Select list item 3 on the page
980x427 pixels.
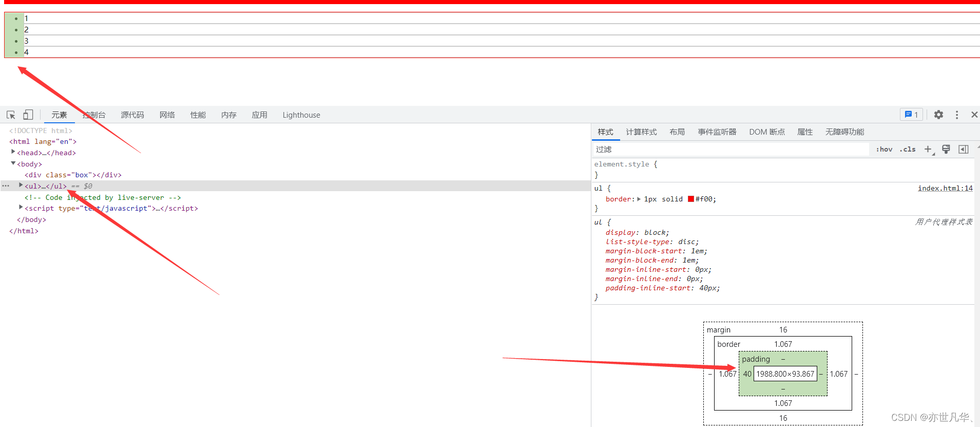click(26, 41)
